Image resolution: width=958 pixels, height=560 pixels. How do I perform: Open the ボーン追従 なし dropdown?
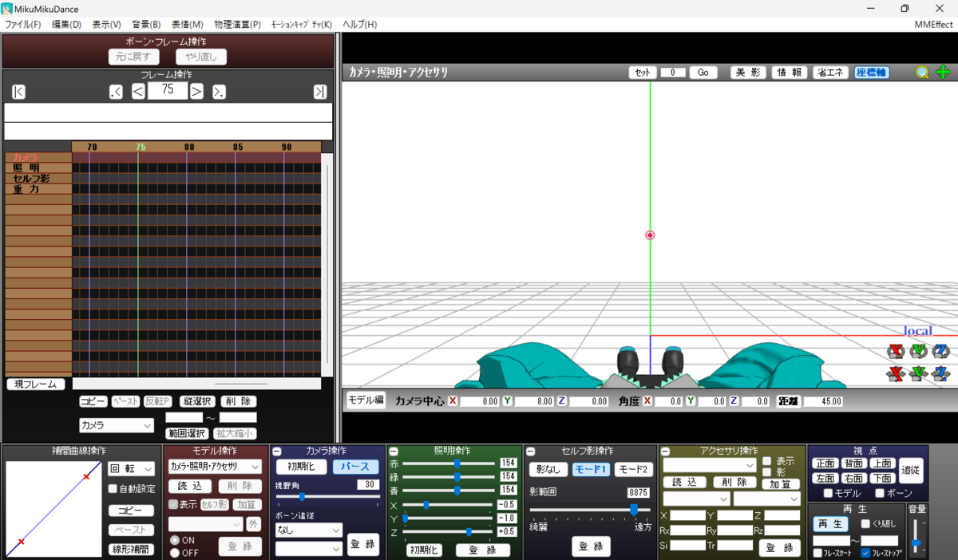coord(309,530)
